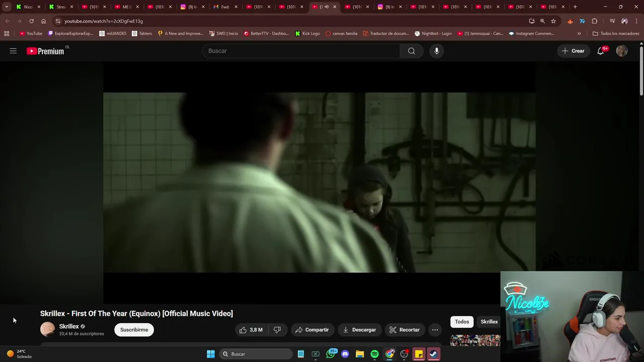Open the Skrillex channel name link
Screen dimensions: 644x362
[x=69, y=326]
